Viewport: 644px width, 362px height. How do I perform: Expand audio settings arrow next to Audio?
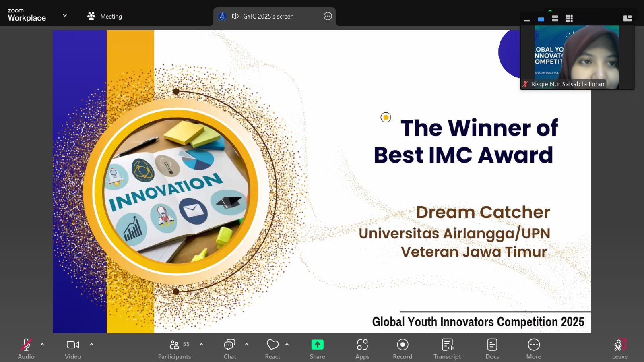click(42, 345)
